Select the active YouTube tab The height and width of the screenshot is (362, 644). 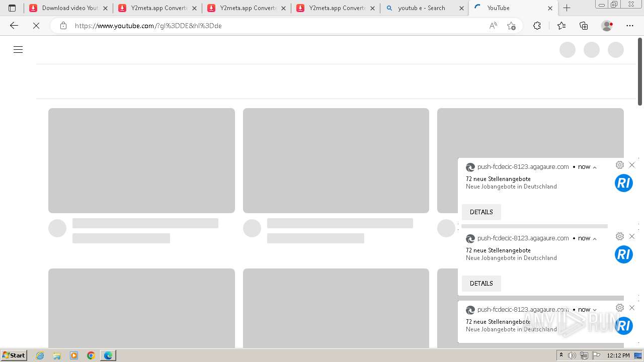(513, 8)
